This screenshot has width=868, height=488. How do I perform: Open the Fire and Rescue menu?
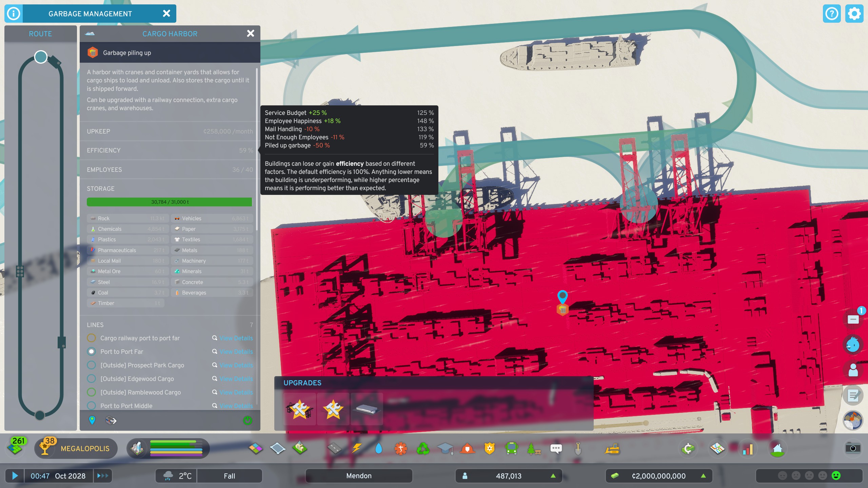tap(468, 448)
